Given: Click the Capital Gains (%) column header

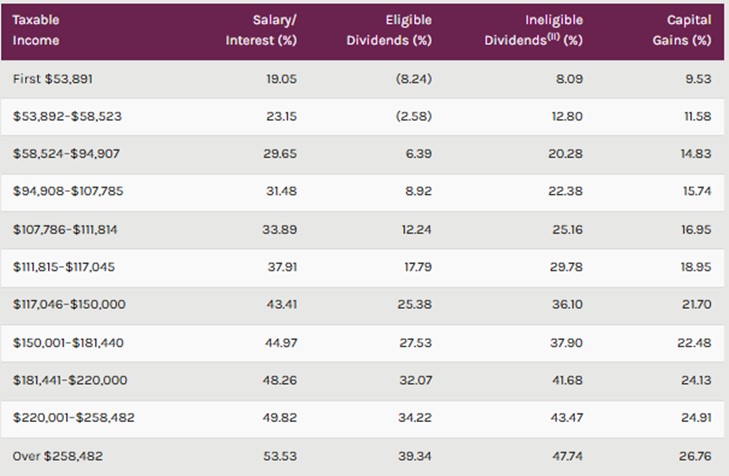Looking at the screenshot, I should [x=689, y=31].
